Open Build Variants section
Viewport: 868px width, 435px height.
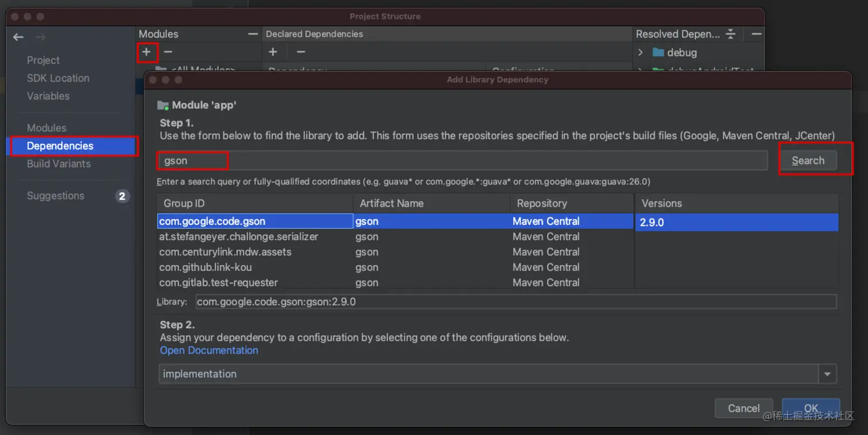59,164
